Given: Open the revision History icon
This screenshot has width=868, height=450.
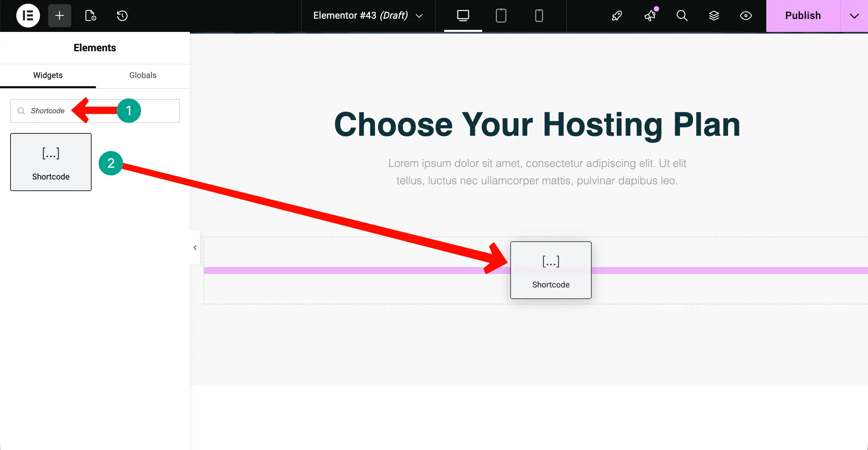Looking at the screenshot, I should pos(122,16).
